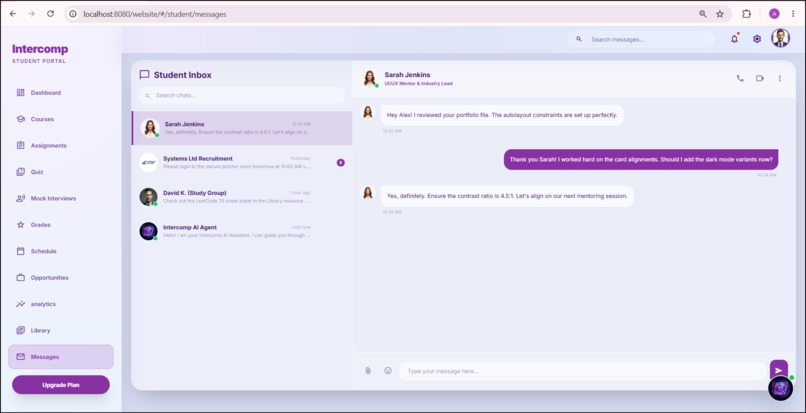Bookmark this page with star icon

pyautogui.click(x=720, y=14)
